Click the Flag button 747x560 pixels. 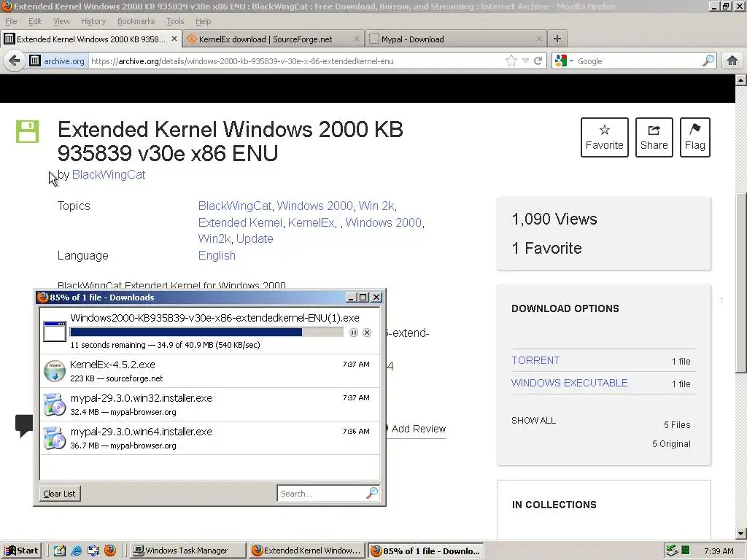pos(695,137)
